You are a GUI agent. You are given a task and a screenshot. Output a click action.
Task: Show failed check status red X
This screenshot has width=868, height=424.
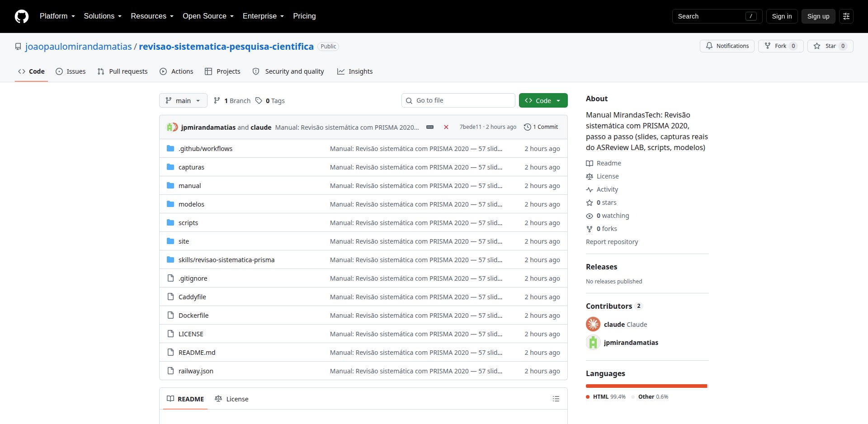click(446, 127)
